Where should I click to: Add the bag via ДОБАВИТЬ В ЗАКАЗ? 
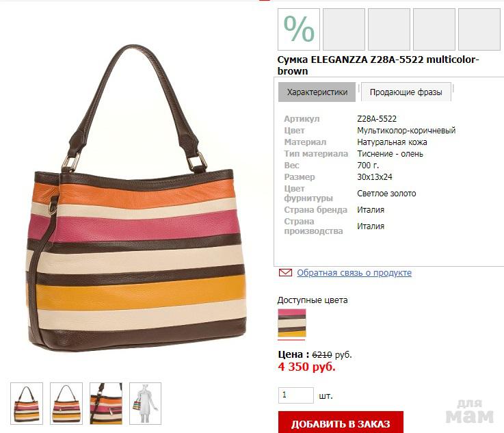341,422
